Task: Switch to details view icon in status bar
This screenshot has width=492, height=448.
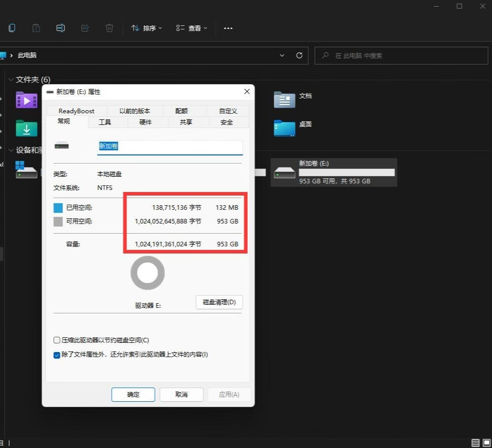Action: (475, 442)
